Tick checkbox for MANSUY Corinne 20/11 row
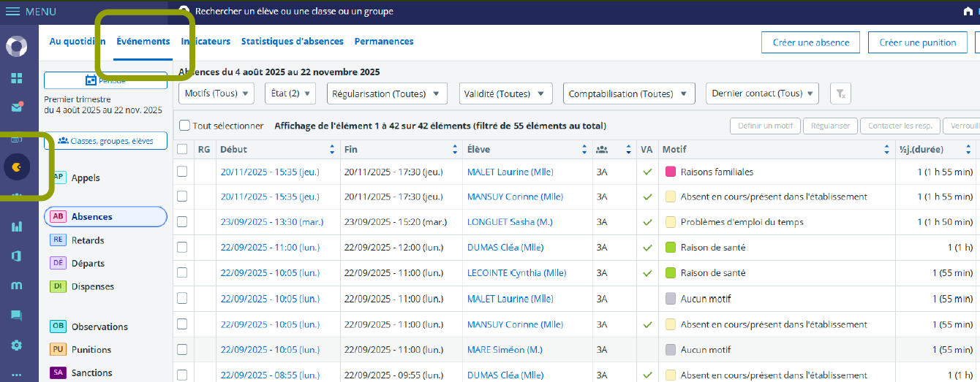Image resolution: width=980 pixels, height=382 pixels. (182, 196)
